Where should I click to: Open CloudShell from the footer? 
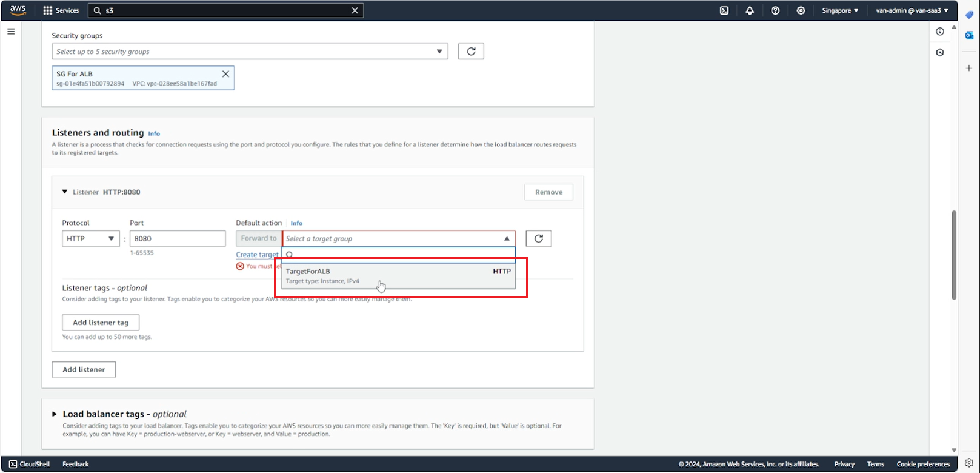click(30, 464)
